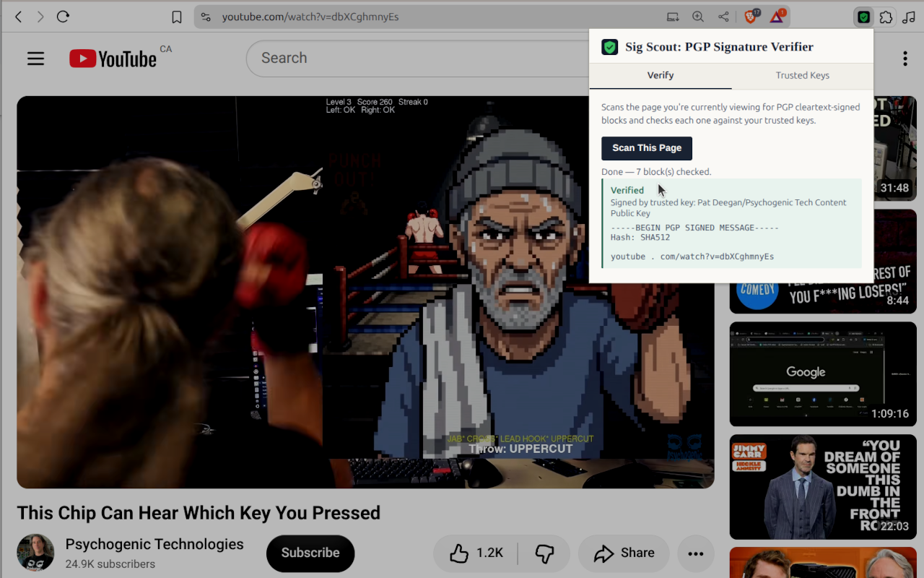Select the Verify tab
924x578 pixels.
[x=661, y=75]
